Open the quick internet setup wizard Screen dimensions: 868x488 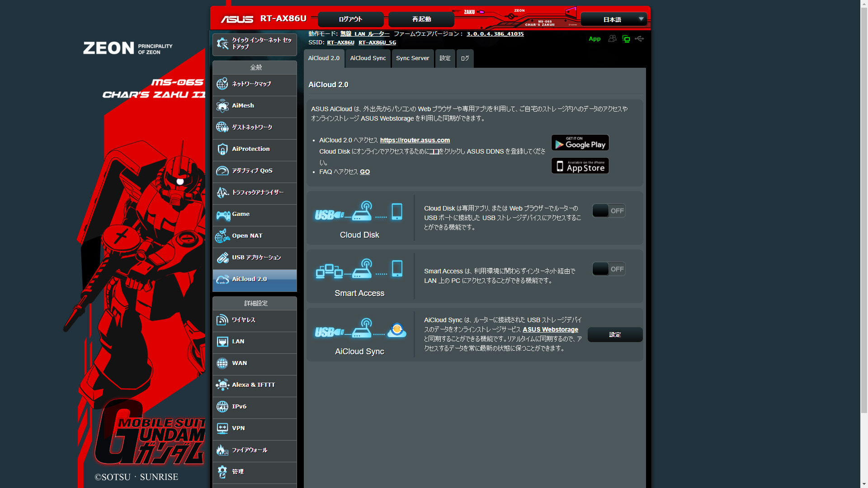click(254, 43)
